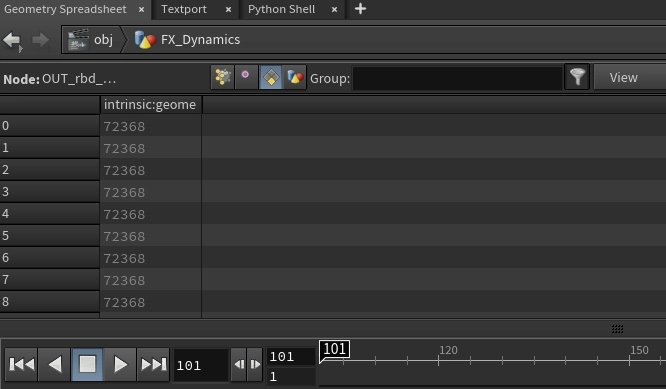Click the OUT_rbd node name label

(79, 79)
